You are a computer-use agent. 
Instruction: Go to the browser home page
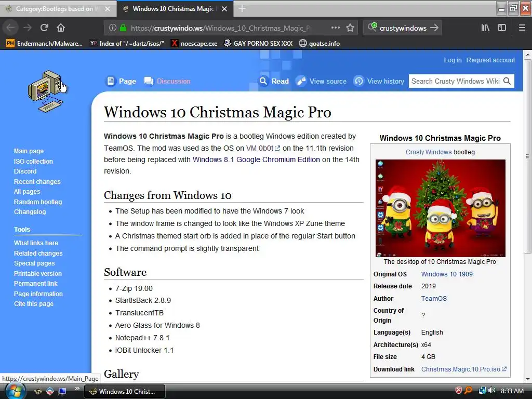pyautogui.click(x=61, y=28)
